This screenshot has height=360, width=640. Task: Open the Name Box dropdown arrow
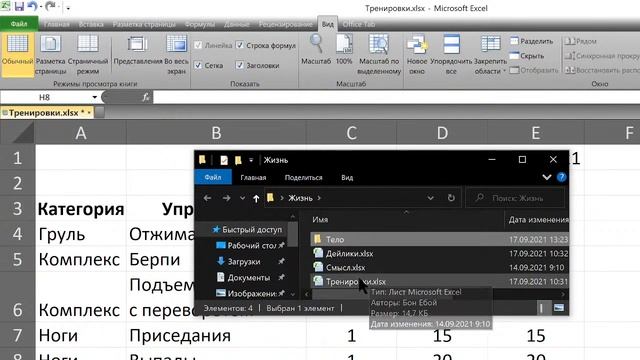pos(94,97)
